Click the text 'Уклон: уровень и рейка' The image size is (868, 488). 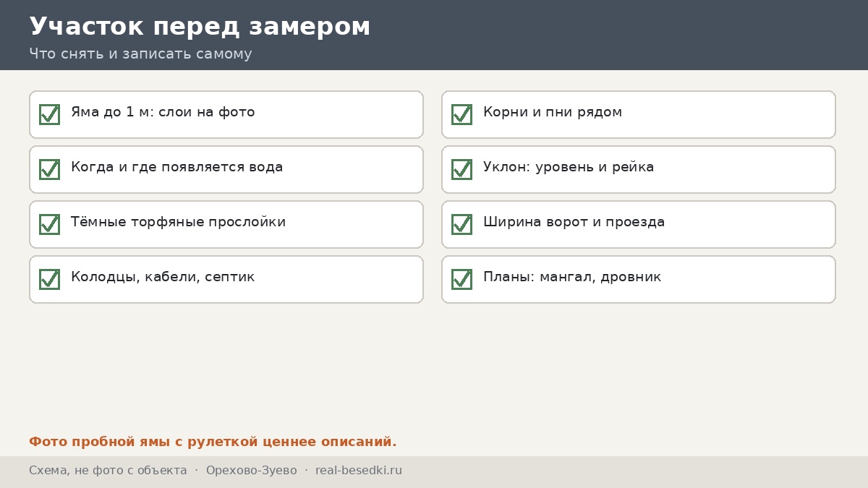(569, 168)
